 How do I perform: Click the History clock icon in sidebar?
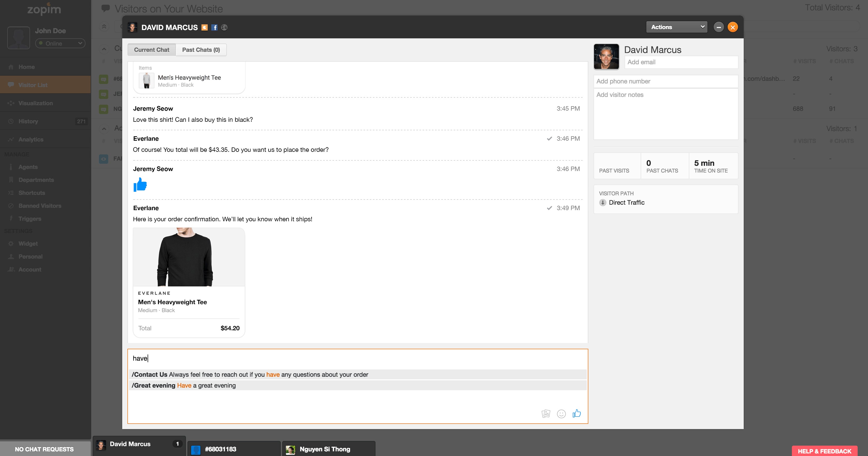point(11,121)
